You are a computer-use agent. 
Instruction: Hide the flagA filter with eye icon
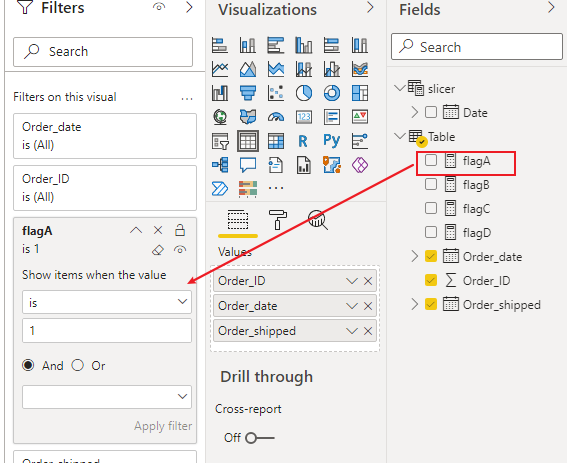(180, 250)
